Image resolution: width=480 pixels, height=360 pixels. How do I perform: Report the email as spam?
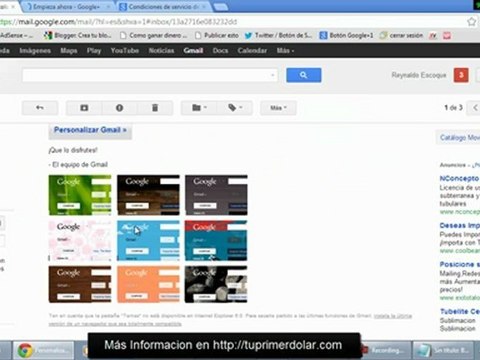point(119,108)
